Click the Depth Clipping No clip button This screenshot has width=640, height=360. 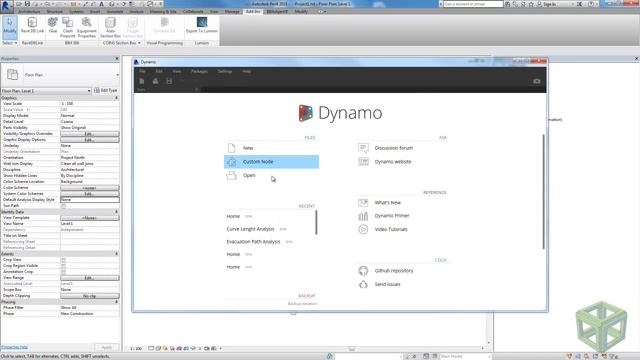click(90, 296)
